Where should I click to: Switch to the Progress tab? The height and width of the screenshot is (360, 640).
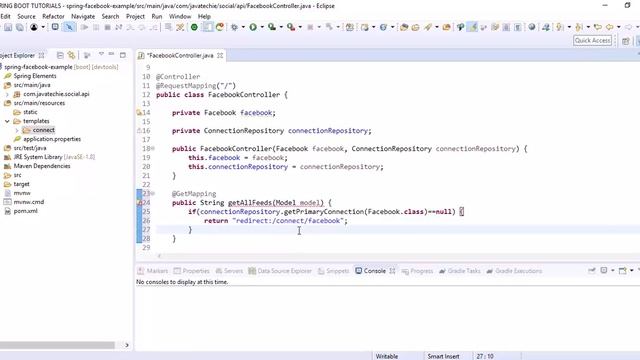coord(417,271)
